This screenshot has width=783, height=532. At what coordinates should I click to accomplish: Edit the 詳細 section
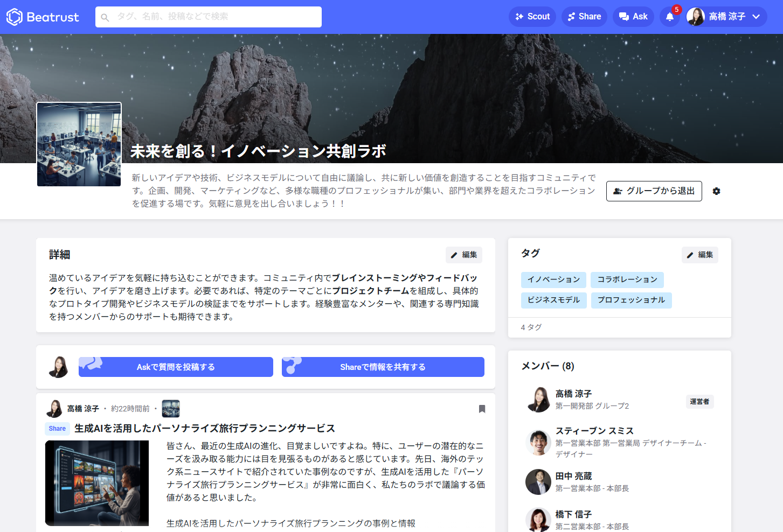(x=464, y=255)
